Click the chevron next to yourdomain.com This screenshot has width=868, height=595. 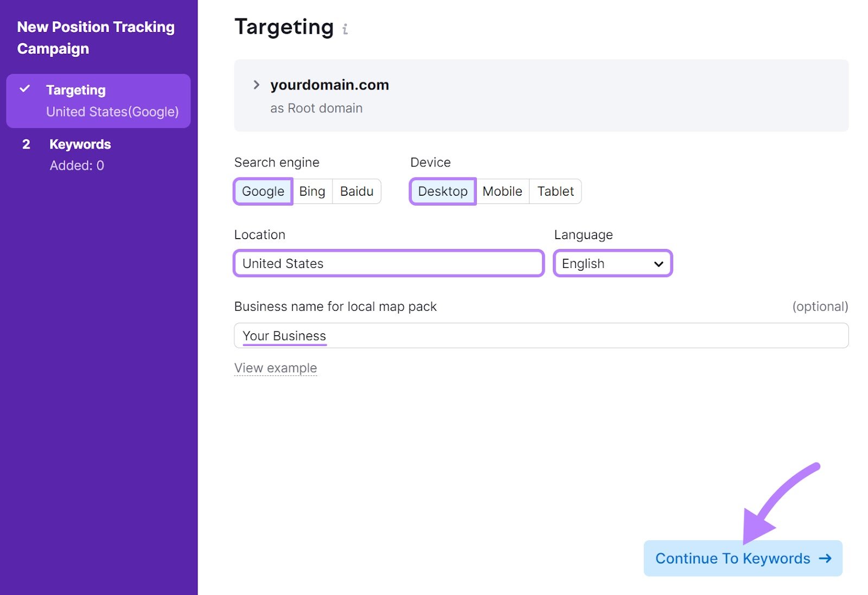(x=256, y=85)
